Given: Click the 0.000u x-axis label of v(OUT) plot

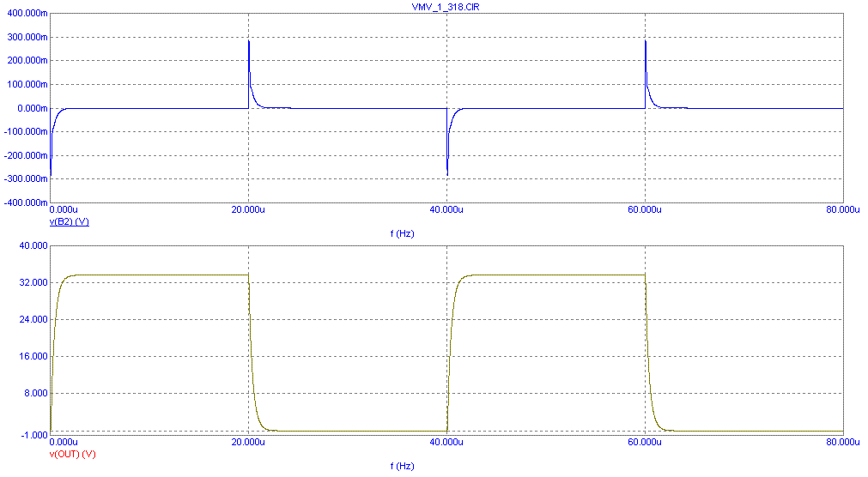Looking at the screenshot, I should [64, 442].
